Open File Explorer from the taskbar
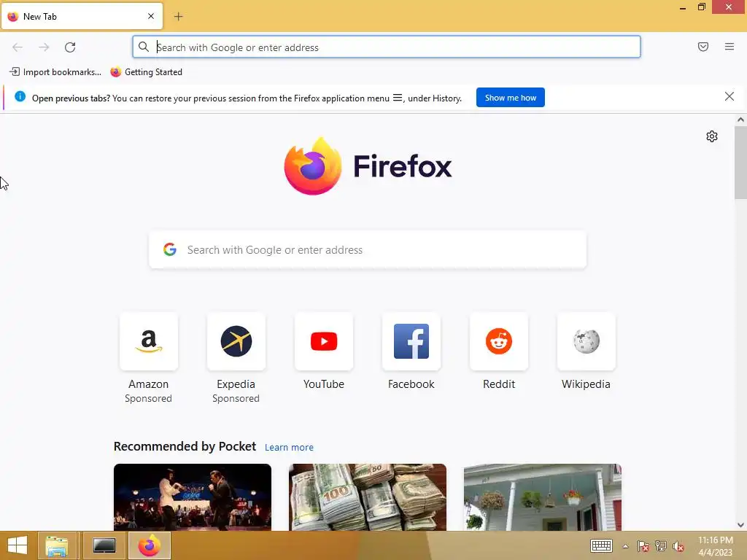 pos(57,545)
